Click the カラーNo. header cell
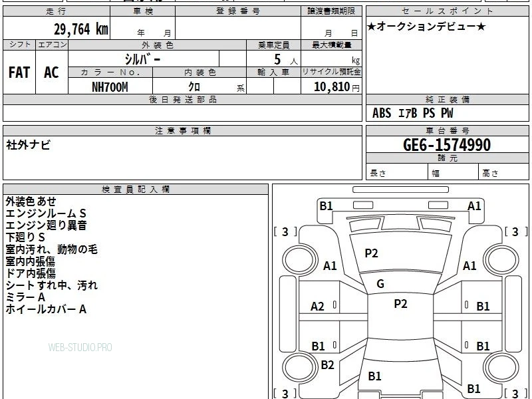 click(x=110, y=72)
